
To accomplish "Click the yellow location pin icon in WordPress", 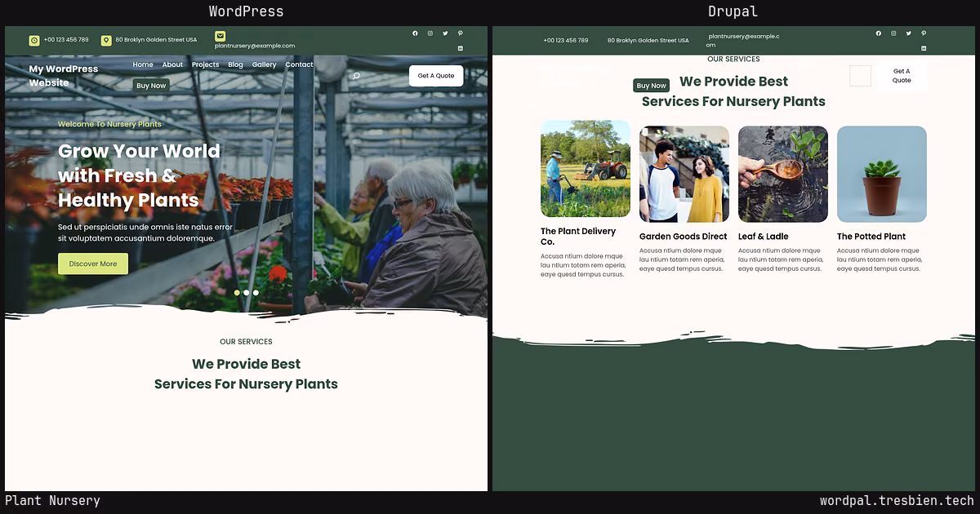I will point(106,40).
